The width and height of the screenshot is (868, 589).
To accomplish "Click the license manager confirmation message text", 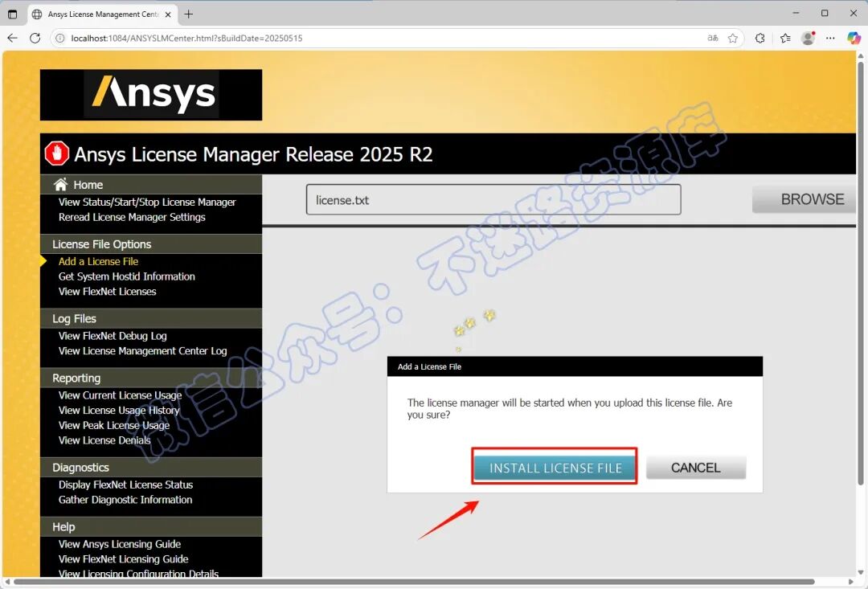I will (x=570, y=408).
